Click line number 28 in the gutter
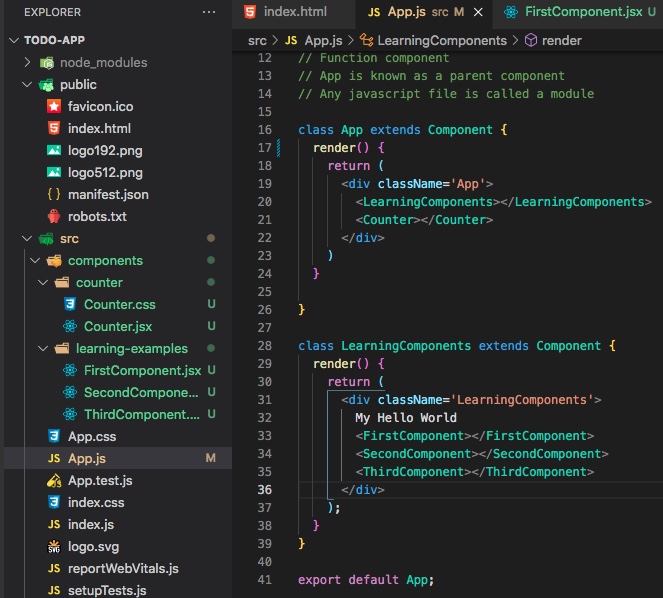663x598 pixels. pyautogui.click(x=265, y=346)
